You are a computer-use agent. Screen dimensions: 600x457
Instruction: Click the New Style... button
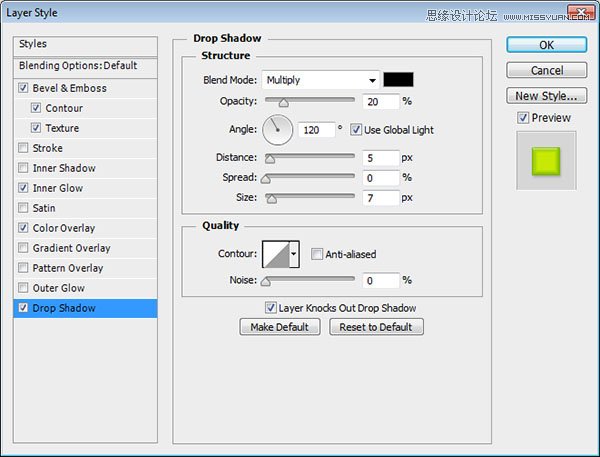546,96
